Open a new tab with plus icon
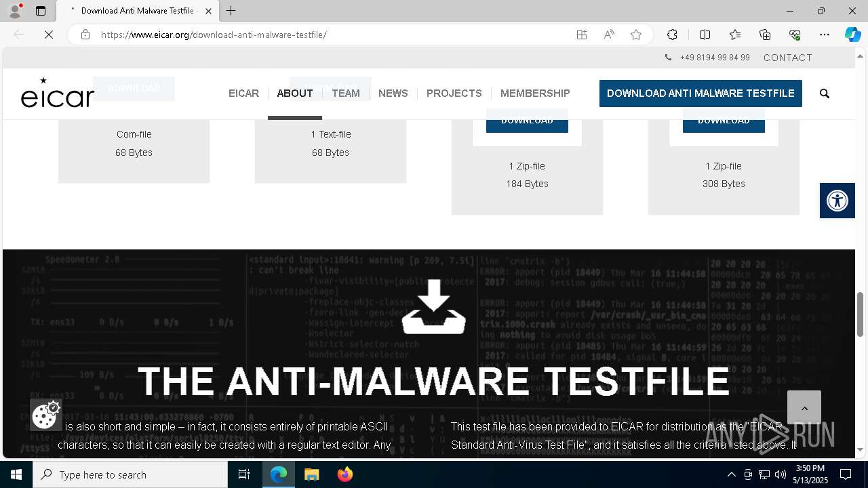Viewport: 868px width, 488px height. (x=231, y=11)
